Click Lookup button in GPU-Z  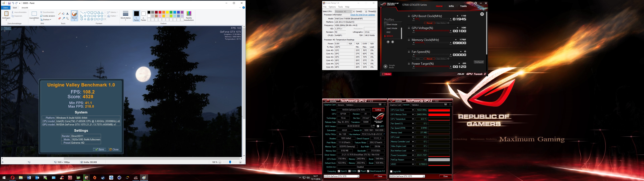(378, 110)
